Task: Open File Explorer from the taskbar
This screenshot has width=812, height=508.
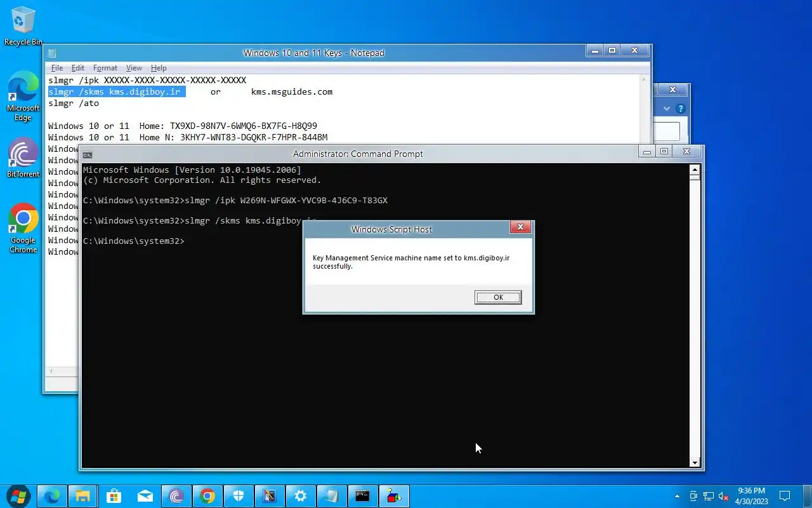Action: click(x=83, y=496)
